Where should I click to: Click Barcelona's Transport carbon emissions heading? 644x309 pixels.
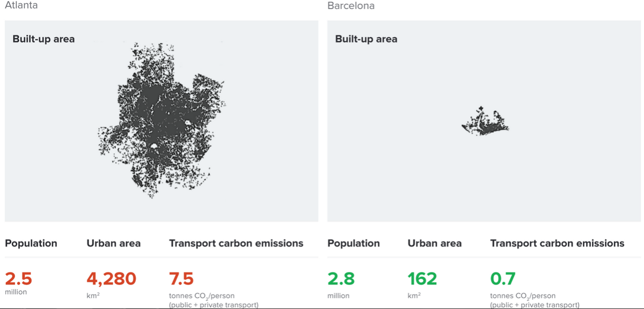click(x=557, y=244)
